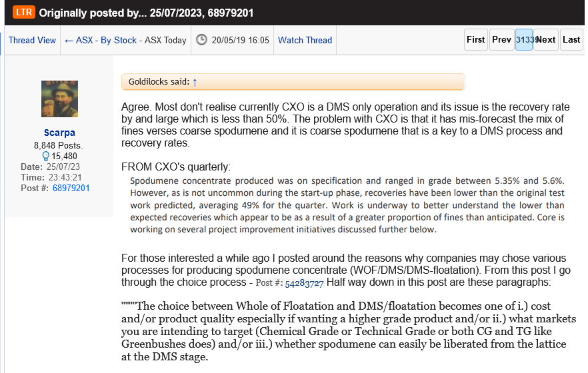This screenshot has height=373, width=588.
Task: Go to the First page of the thread
Action: point(476,40)
